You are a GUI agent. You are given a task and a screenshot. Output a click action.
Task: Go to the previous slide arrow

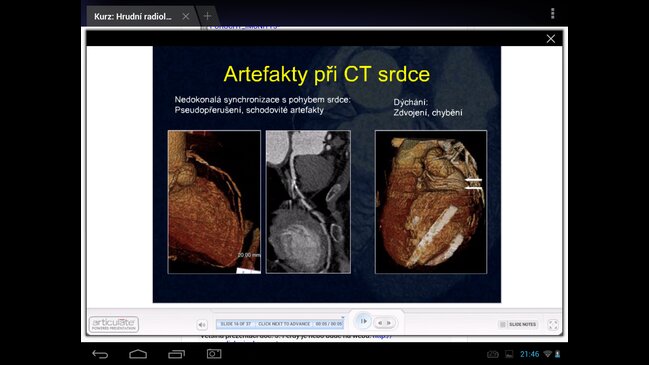380,323
